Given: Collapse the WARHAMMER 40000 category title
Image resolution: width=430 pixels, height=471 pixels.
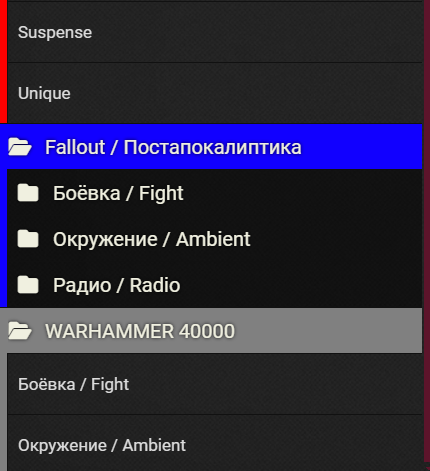Looking at the screenshot, I should point(140,331).
